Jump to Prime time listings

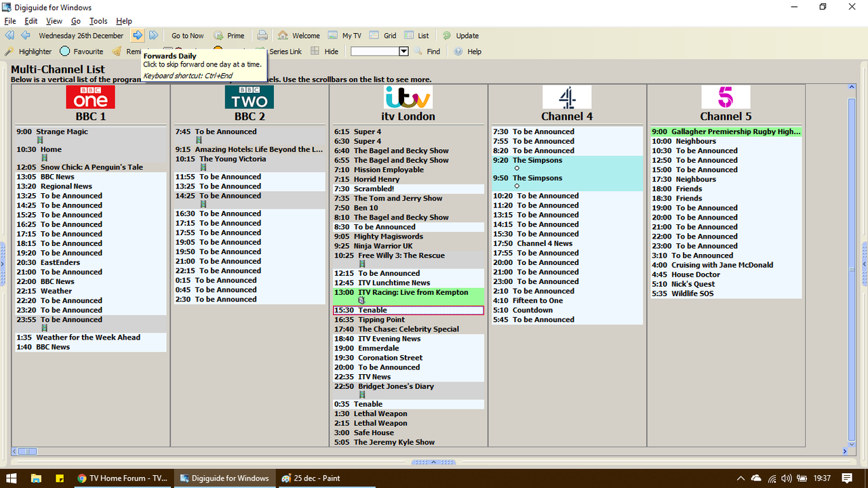tap(229, 36)
